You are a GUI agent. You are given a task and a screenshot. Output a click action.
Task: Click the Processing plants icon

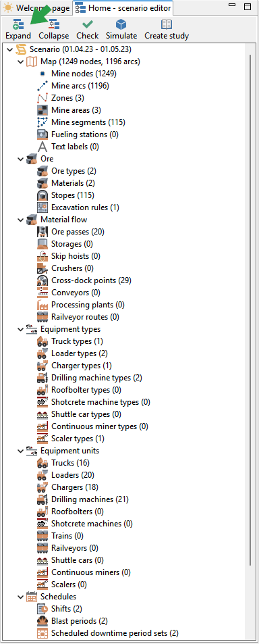42,305
